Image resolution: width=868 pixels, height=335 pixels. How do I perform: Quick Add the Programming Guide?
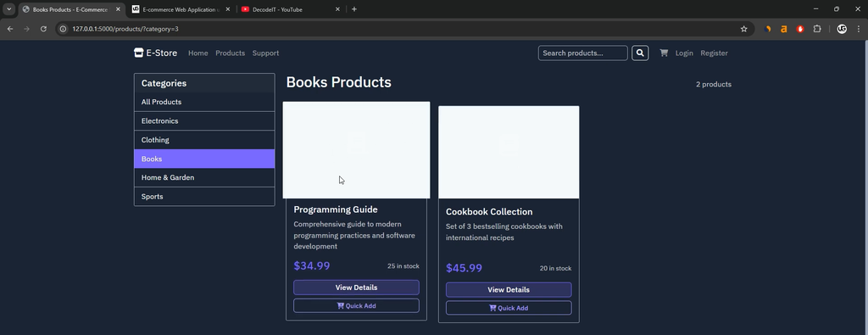click(357, 305)
